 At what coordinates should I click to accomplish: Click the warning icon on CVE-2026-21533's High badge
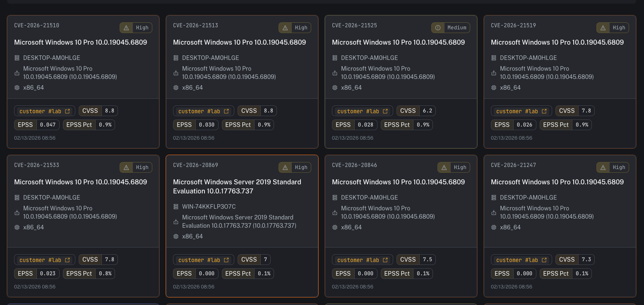tap(126, 167)
